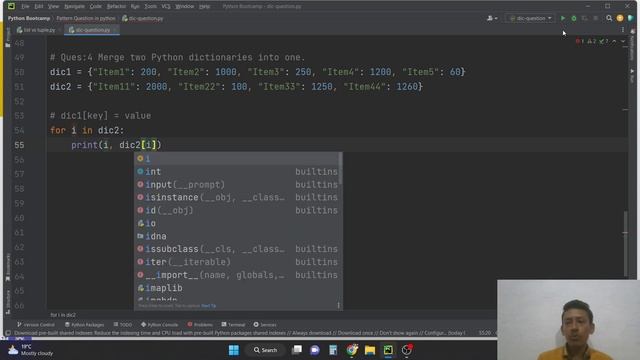Select 'idna' completion suggestion
Screen dimensions: 640x360
(238, 236)
